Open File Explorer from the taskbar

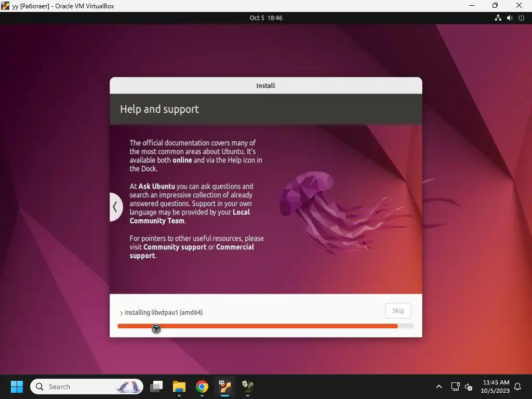coord(179,387)
